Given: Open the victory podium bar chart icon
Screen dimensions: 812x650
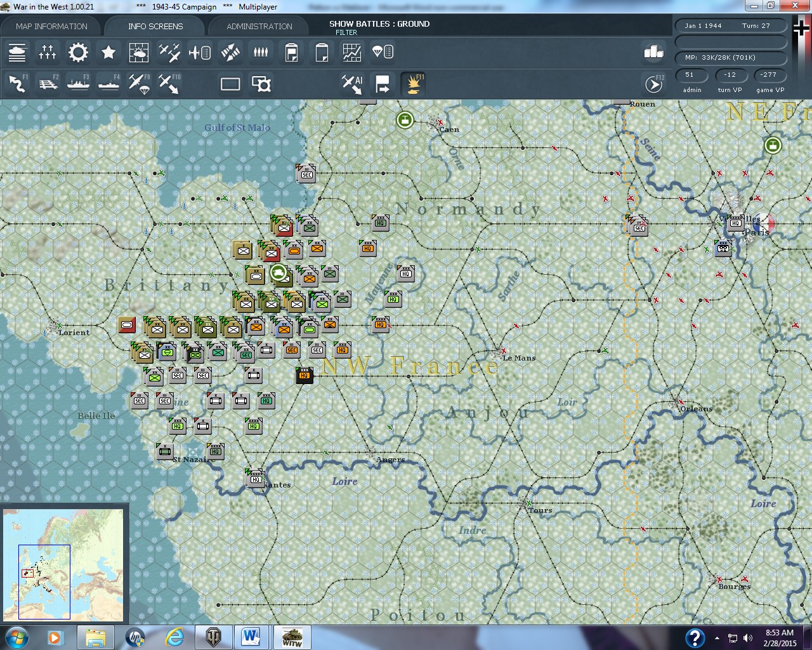Looking at the screenshot, I should coord(653,52).
